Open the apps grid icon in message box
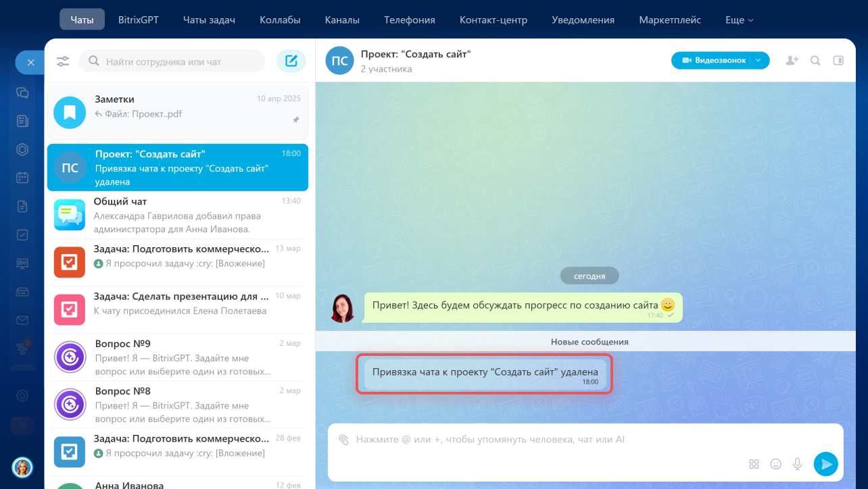This screenshot has height=489, width=868. pos(754,464)
